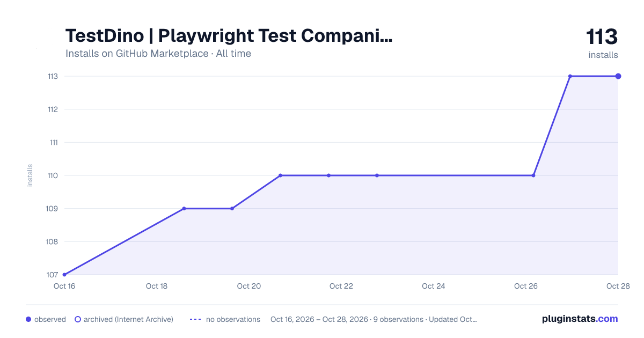Select the 110 data point at Oct 26
The image size is (644, 338).
pos(533,175)
